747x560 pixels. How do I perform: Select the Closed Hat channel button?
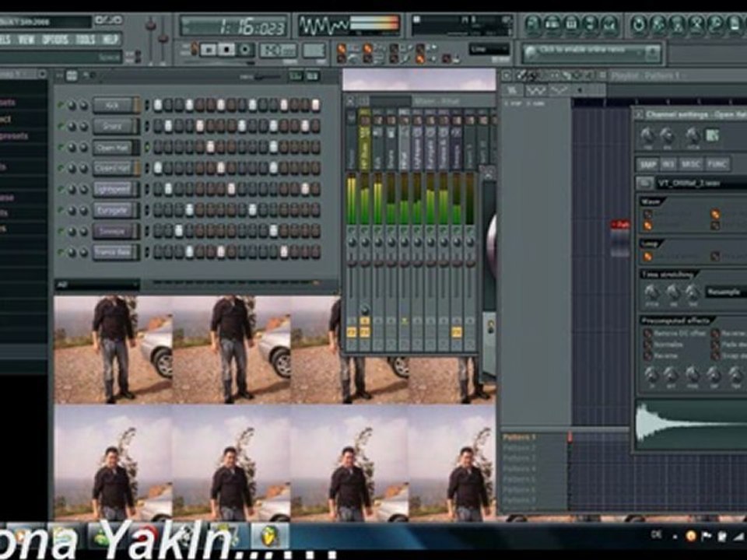114,168
